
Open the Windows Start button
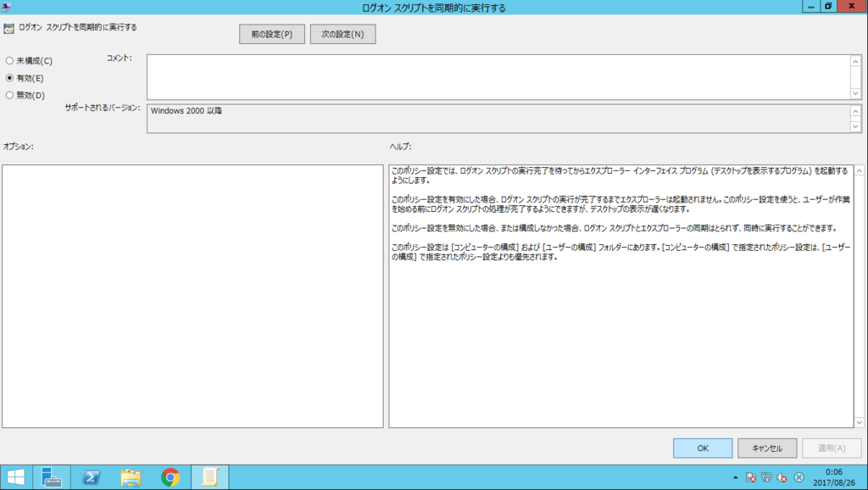16,476
